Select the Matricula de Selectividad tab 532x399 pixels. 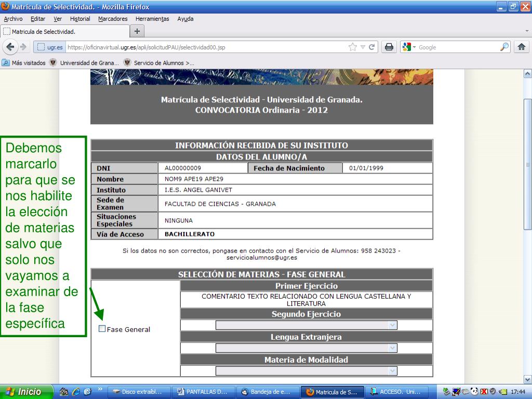tap(65, 32)
